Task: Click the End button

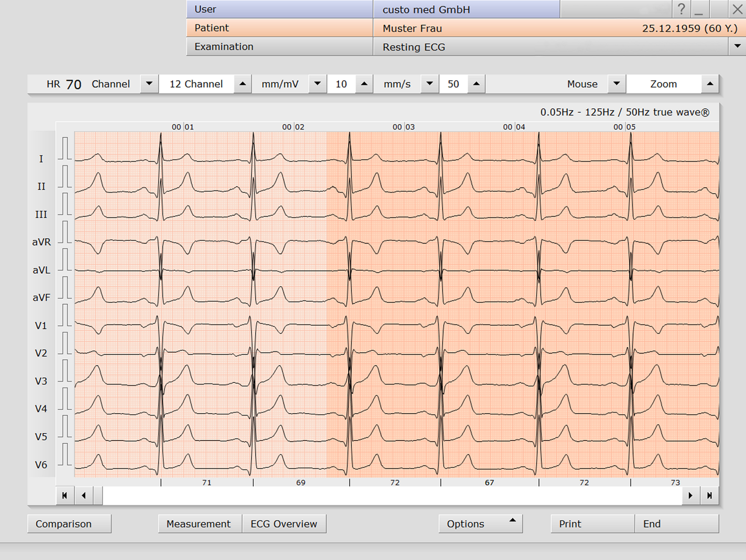Action: (x=677, y=524)
